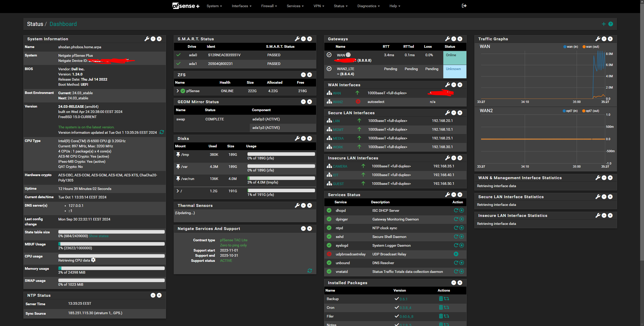
Task: Stop the unbound DNS Resolver service
Action: (462, 263)
